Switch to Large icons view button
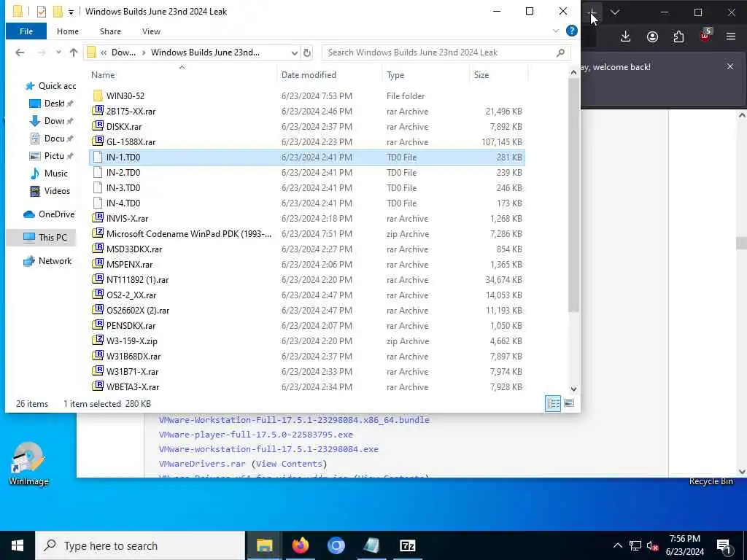 tap(569, 404)
